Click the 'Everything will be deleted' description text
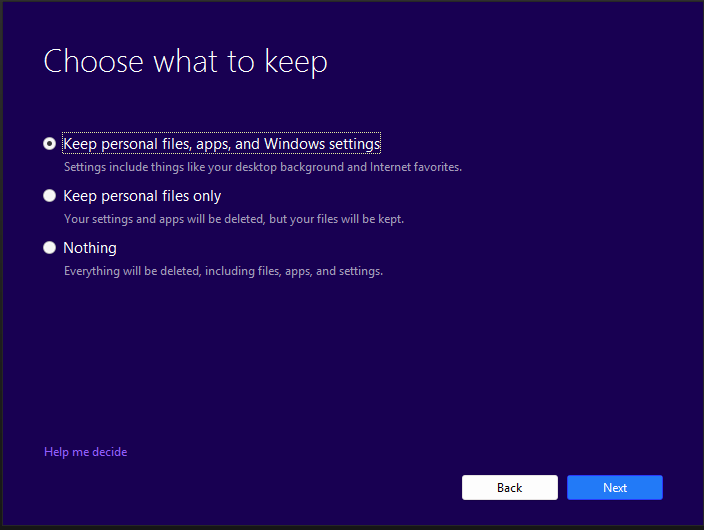This screenshot has width=704, height=530. pos(223,271)
